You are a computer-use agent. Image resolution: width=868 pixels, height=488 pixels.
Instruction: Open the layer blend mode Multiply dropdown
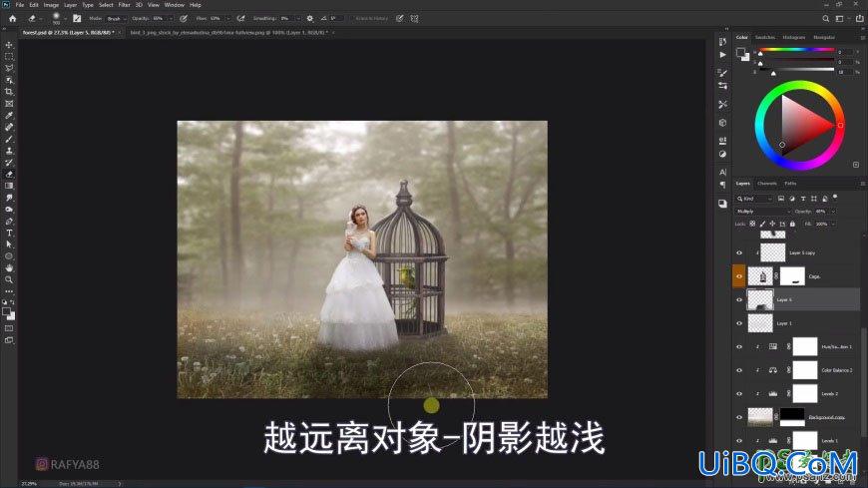pyautogui.click(x=763, y=211)
